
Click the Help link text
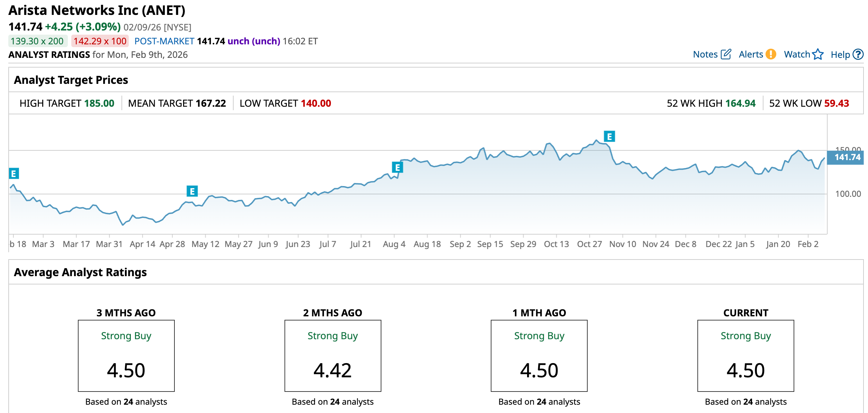point(840,54)
